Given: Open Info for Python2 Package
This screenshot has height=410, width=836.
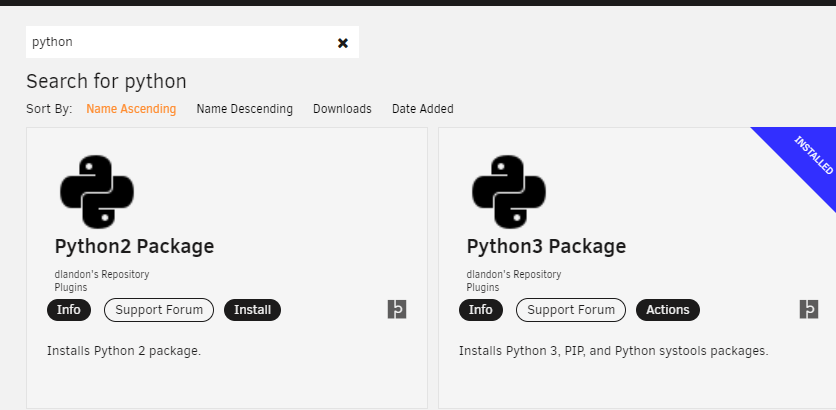Looking at the screenshot, I should click(69, 310).
